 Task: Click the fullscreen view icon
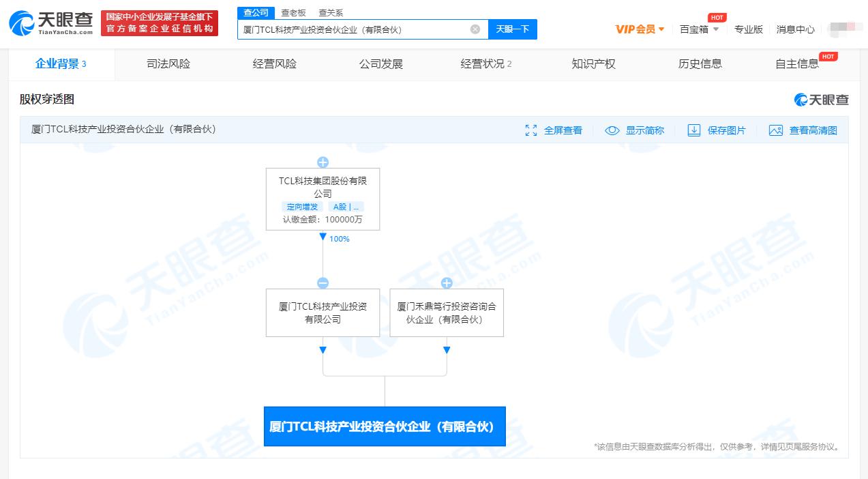(x=531, y=130)
